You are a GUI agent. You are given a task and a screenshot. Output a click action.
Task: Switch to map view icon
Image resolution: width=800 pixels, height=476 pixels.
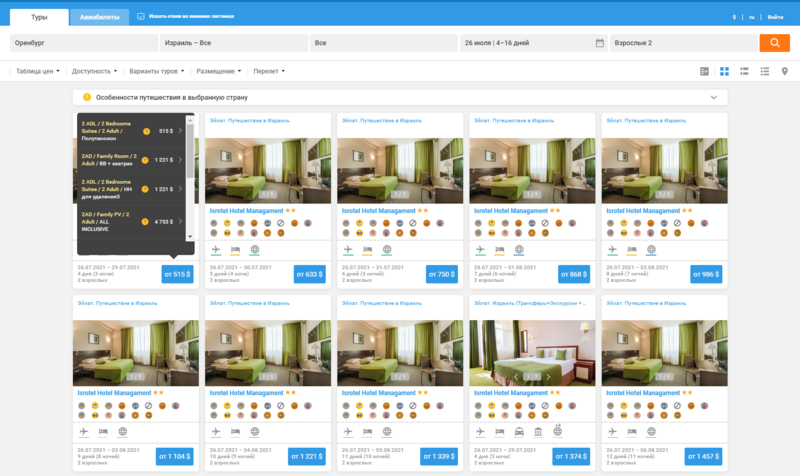click(784, 71)
